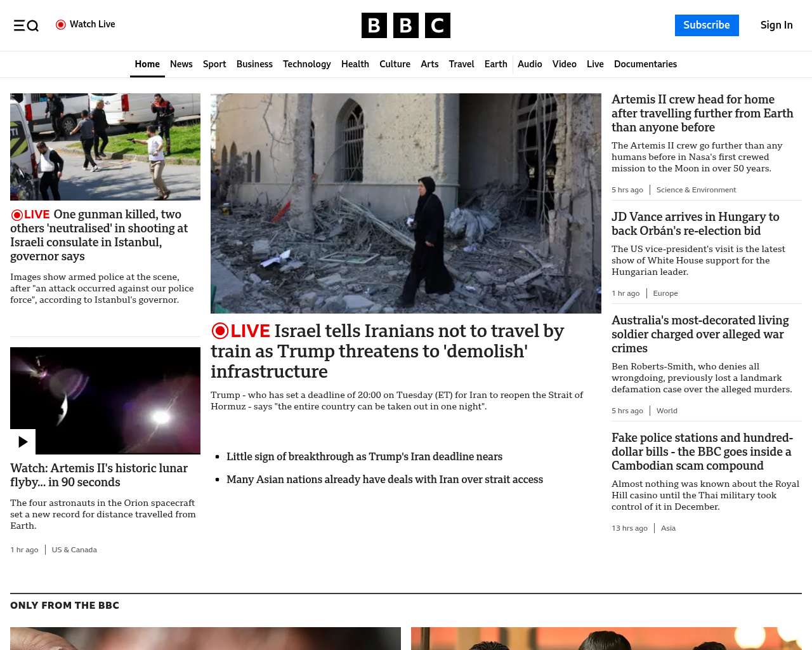This screenshot has height=650, width=812.
Task: Click 'Almost nothing was known about the Royal Hill' summary
Action: coord(705,496)
